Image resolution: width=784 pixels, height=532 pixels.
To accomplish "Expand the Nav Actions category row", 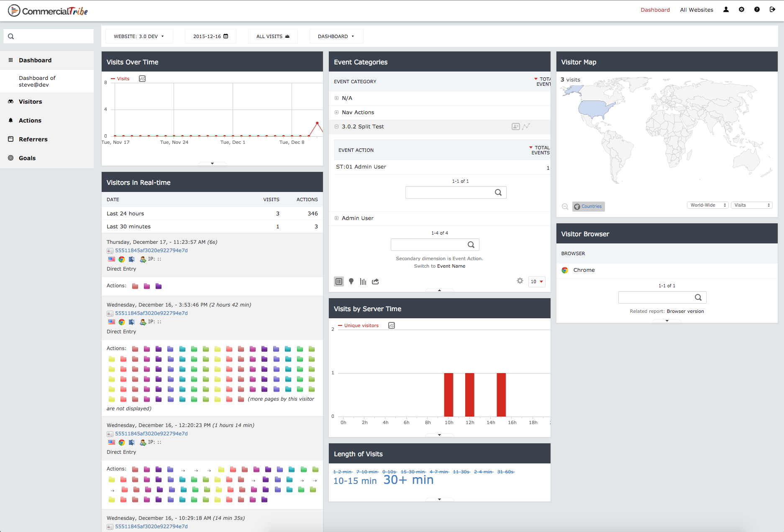I will click(x=336, y=112).
